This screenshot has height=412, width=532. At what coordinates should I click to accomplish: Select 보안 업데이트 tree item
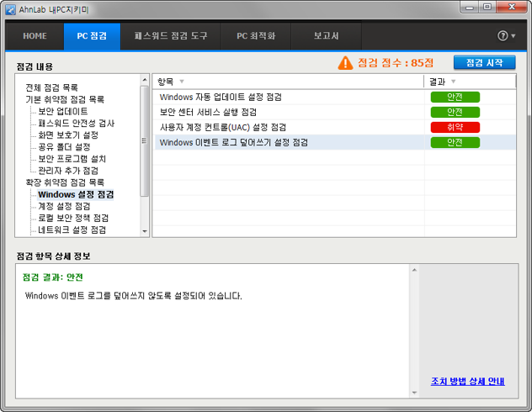pos(62,111)
